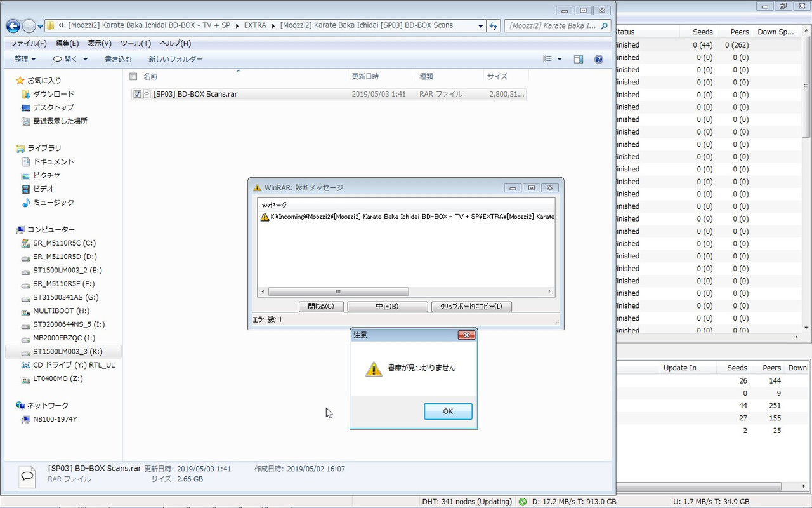Screen dimensions: 812x508
Task: Toggle the select-all checkbox in column header
Action: tap(133, 76)
